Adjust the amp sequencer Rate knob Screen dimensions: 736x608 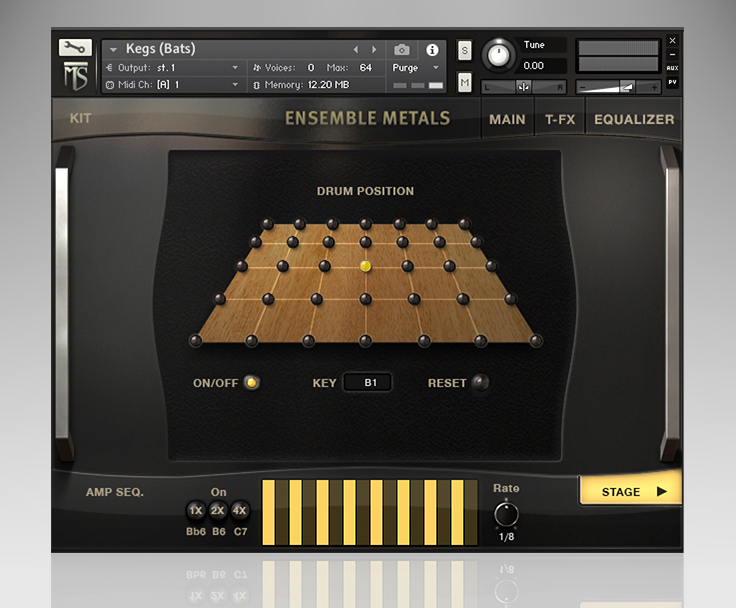tap(506, 515)
